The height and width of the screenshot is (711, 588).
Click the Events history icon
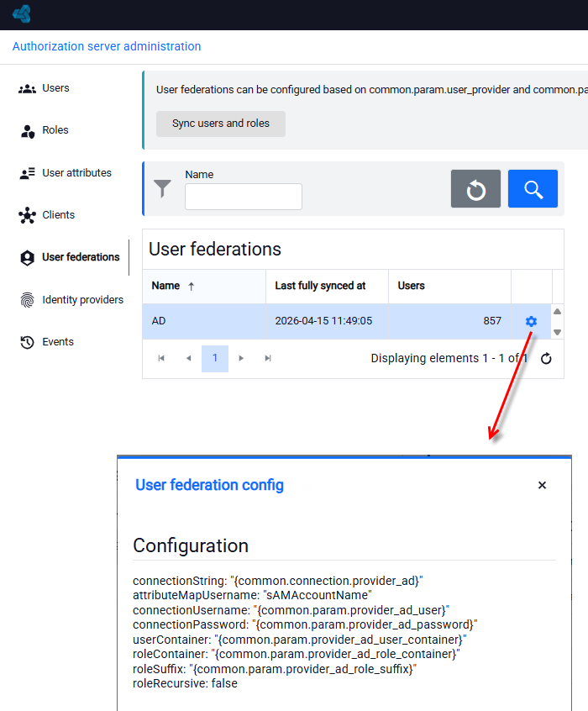(27, 342)
